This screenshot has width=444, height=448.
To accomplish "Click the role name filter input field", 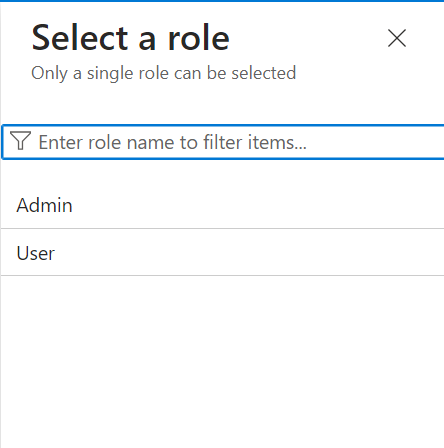I will (x=223, y=142).
